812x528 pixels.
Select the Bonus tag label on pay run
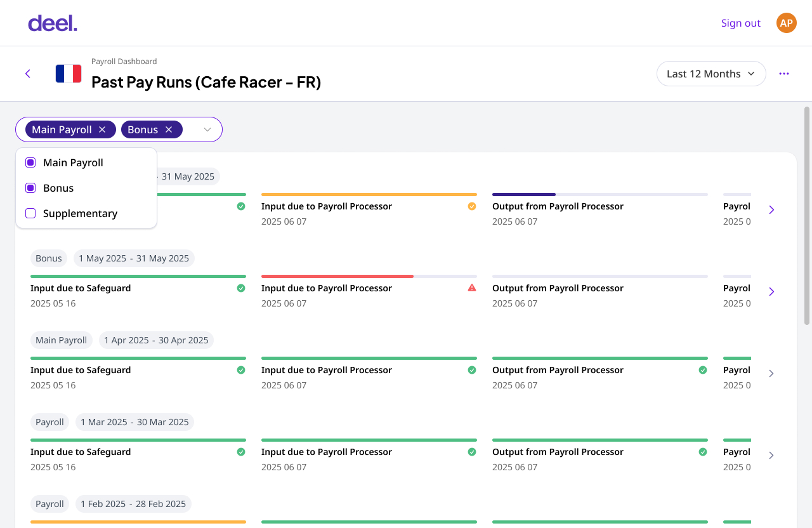point(49,258)
